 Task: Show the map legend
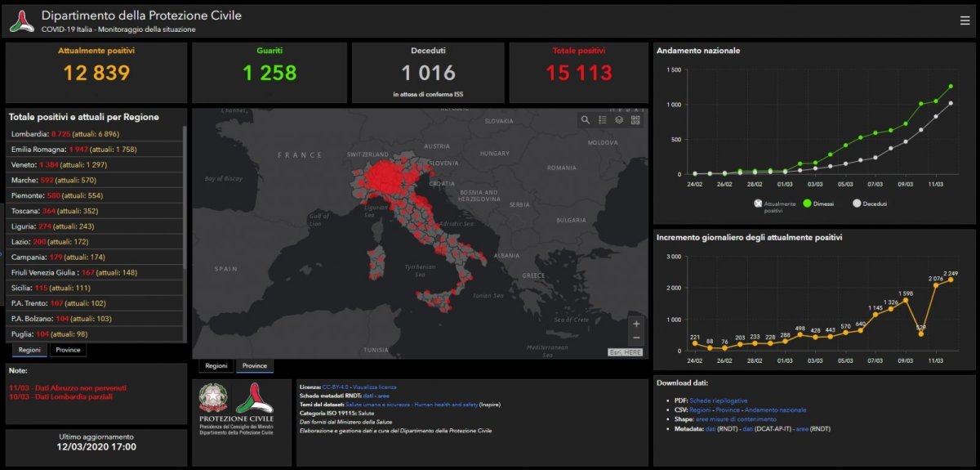(603, 120)
